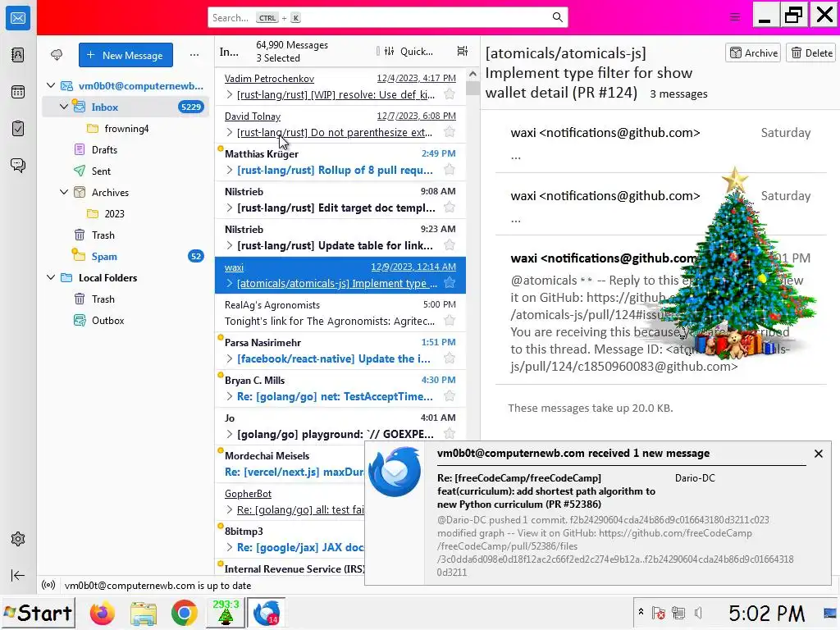Open the Chat space
The image size is (840, 630).
click(x=18, y=165)
